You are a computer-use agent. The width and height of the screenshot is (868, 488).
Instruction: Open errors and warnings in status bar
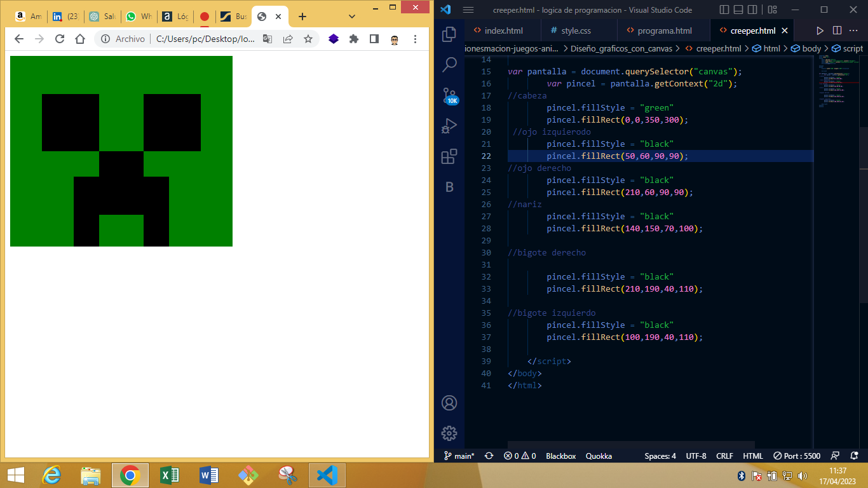[x=520, y=456]
